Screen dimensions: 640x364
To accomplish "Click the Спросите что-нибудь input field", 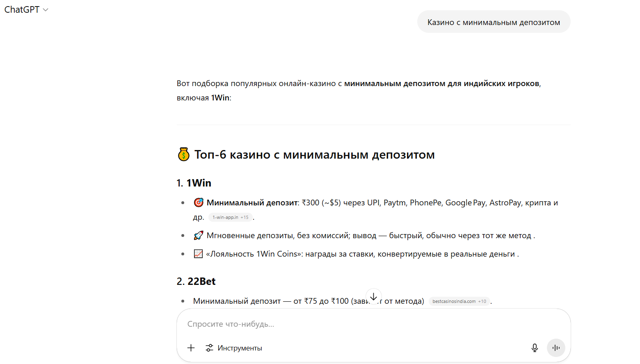I will tap(287, 324).
